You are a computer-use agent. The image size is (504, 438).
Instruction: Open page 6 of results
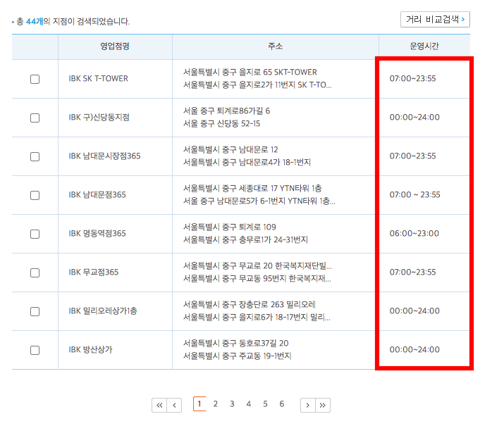click(x=281, y=404)
